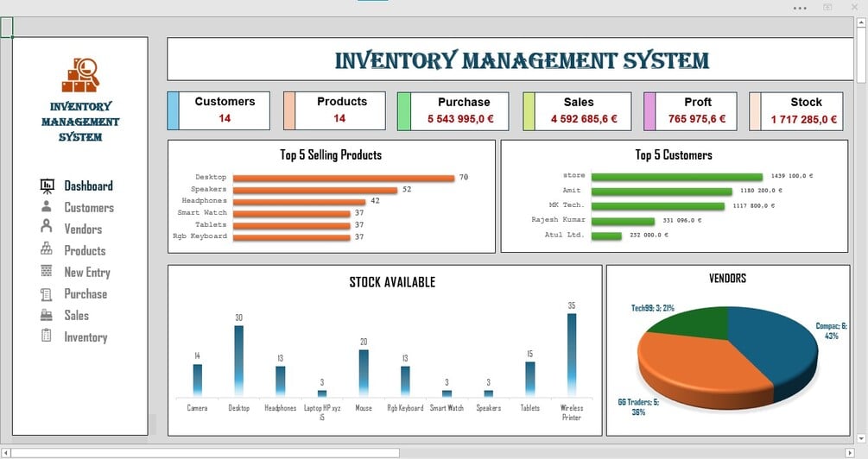Screen dimensions: 868x459
Task: Click the orange inventory boxes logo
Action: click(x=80, y=75)
